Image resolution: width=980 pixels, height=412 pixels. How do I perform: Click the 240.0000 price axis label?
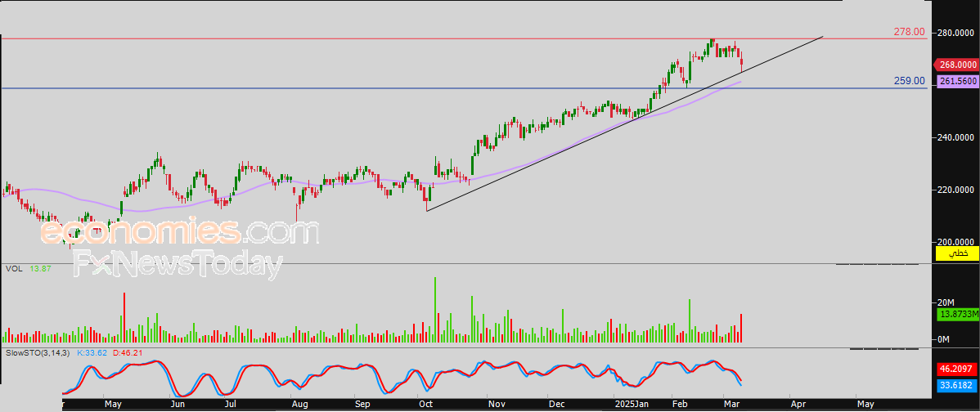956,137
